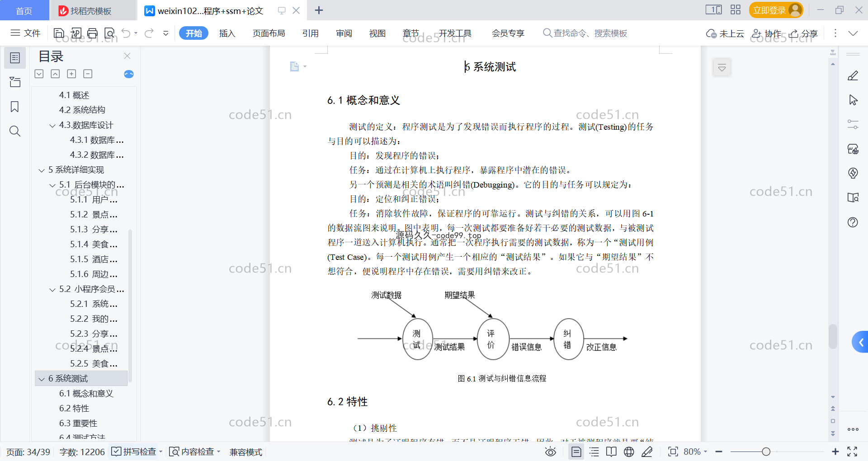868x461 pixels.
Task: Open the 首页 home tab
Action: pos(24,10)
